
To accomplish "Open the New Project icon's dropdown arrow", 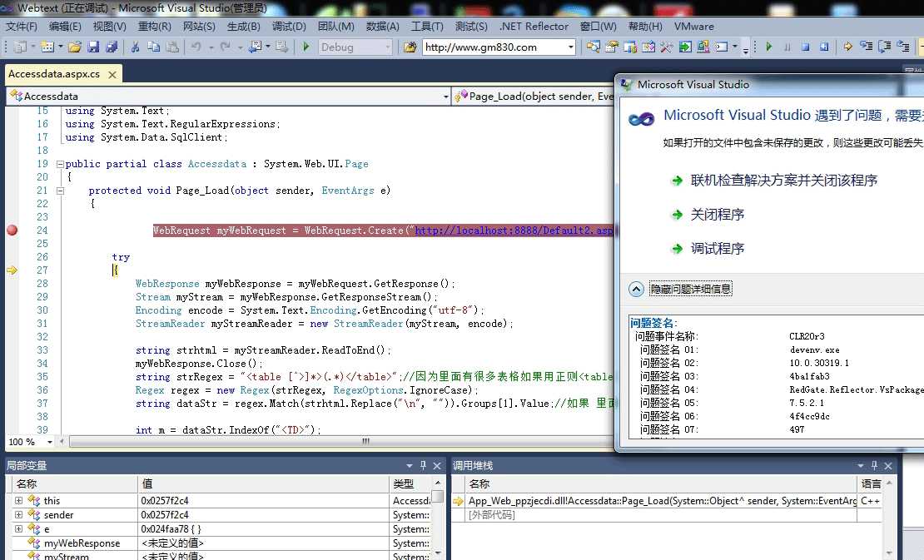I will pos(33,47).
